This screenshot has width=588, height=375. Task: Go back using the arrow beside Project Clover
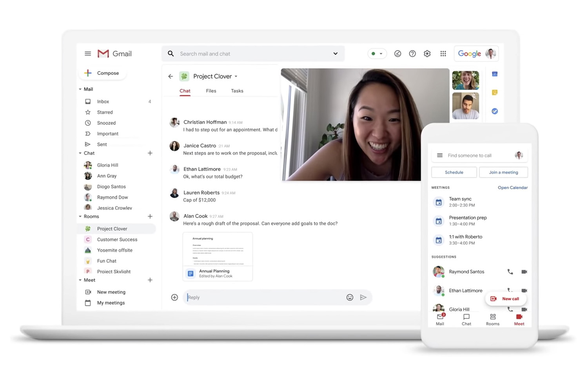point(171,76)
